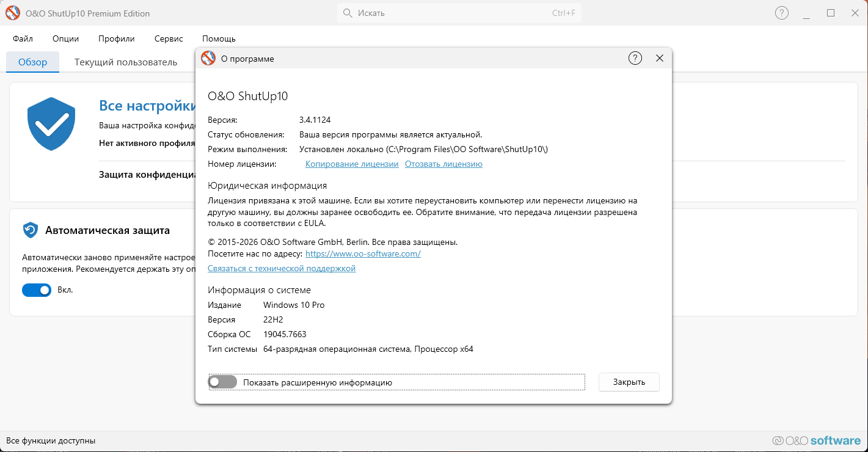Click the Юридическая информация heading

(268, 186)
